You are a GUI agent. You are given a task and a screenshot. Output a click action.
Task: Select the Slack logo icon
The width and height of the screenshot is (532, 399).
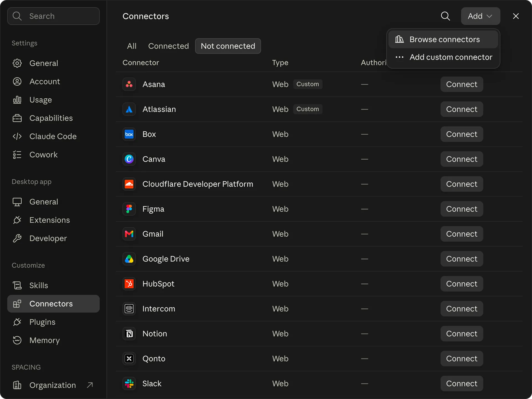[129, 383]
